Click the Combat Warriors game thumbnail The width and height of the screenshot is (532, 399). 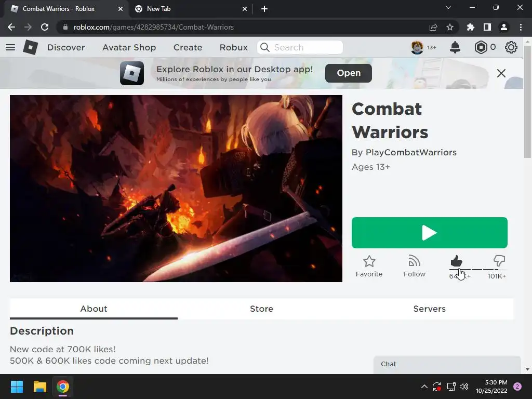pyautogui.click(x=176, y=189)
